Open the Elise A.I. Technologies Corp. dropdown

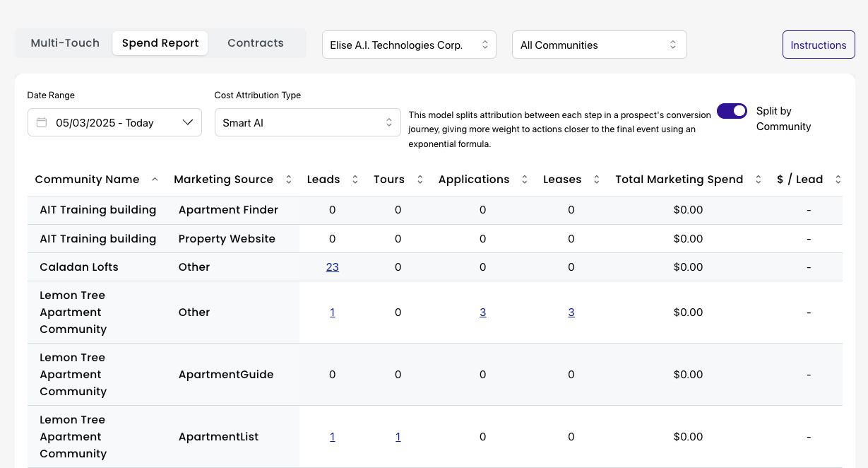point(409,45)
